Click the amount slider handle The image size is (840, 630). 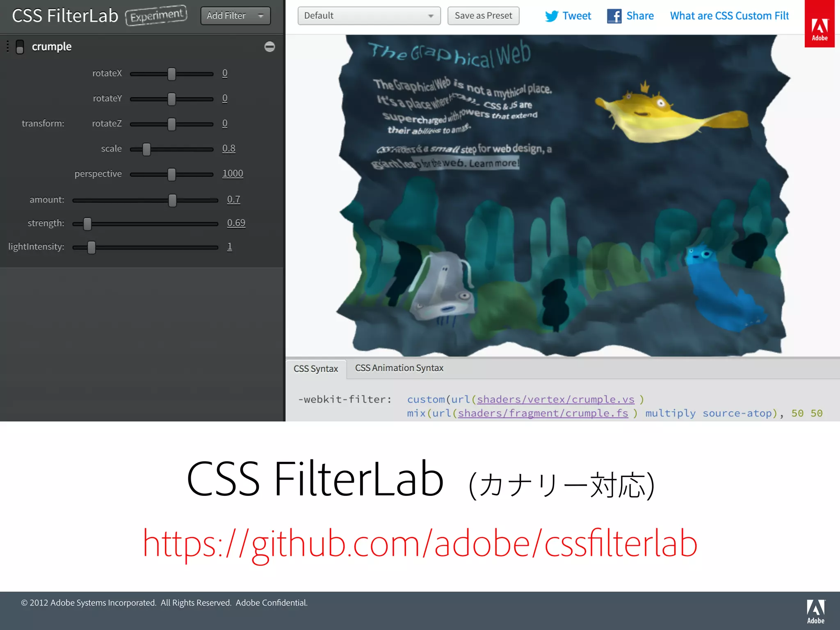pyautogui.click(x=172, y=200)
